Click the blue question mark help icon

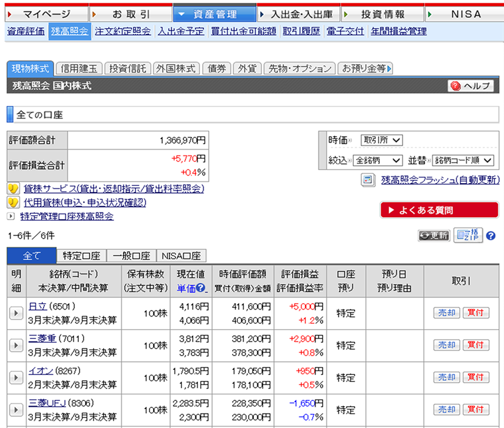pos(491,236)
